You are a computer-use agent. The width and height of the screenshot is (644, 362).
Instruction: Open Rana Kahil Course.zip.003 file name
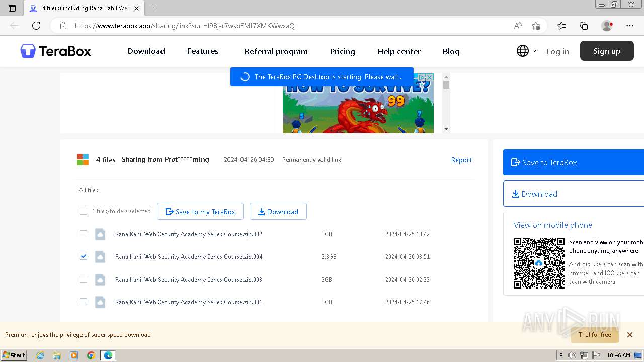point(189,280)
